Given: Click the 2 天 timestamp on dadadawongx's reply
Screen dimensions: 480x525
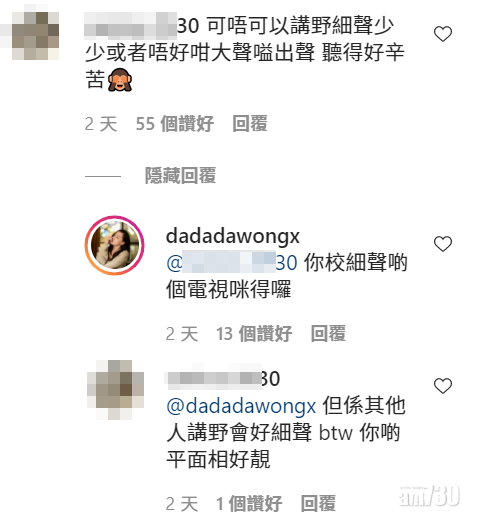Looking at the screenshot, I should click(182, 333).
